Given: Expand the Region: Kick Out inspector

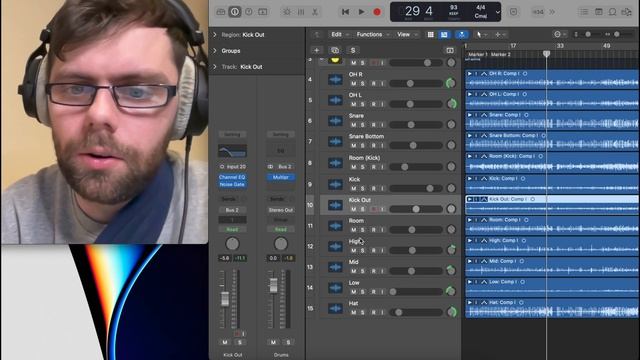Looking at the screenshot, I should pos(215,35).
